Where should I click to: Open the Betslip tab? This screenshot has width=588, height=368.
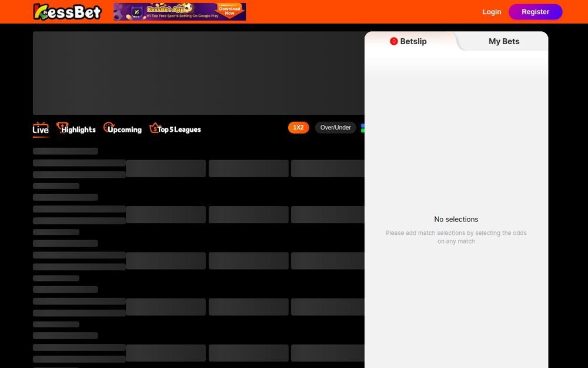point(410,41)
